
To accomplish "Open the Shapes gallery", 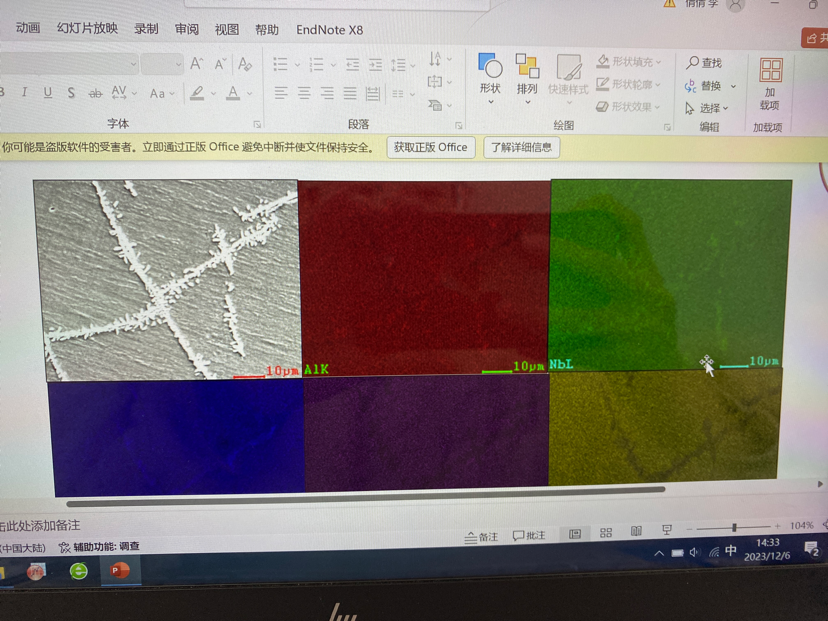I will [x=490, y=75].
